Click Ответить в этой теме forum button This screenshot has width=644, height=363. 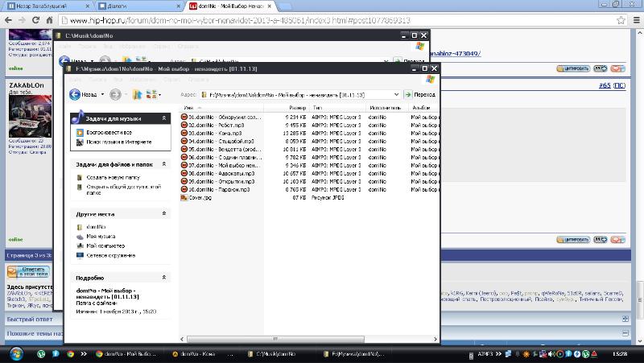[28, 271]
